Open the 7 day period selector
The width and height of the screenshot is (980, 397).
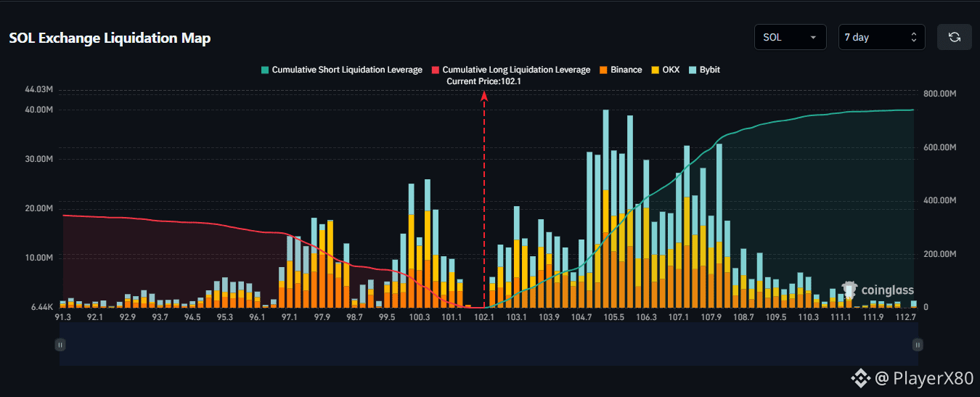pos(882,37)
